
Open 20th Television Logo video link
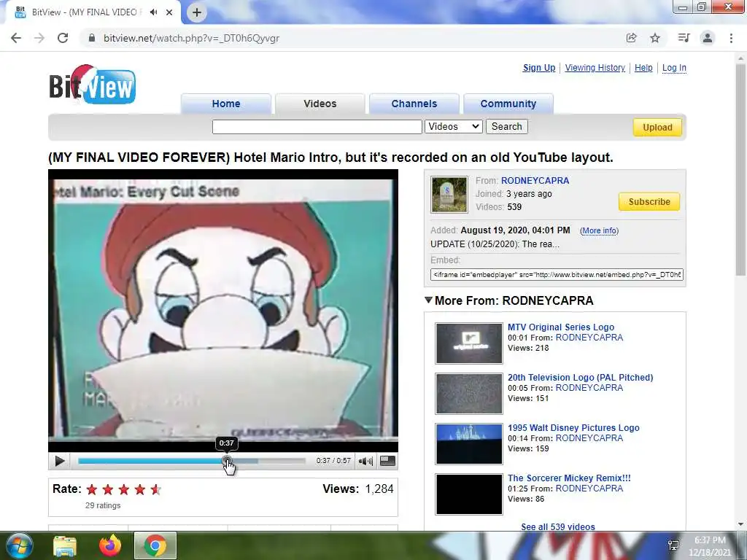[580, 378]
